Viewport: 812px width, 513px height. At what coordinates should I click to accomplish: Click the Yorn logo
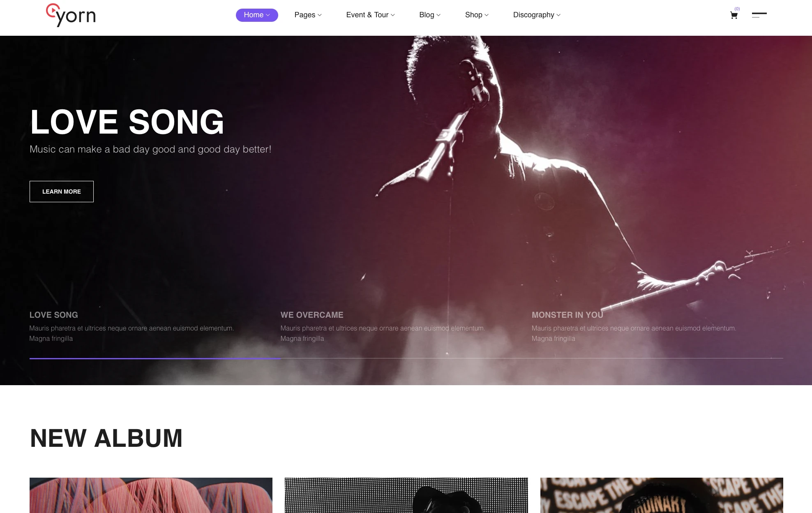click(71, 15)
